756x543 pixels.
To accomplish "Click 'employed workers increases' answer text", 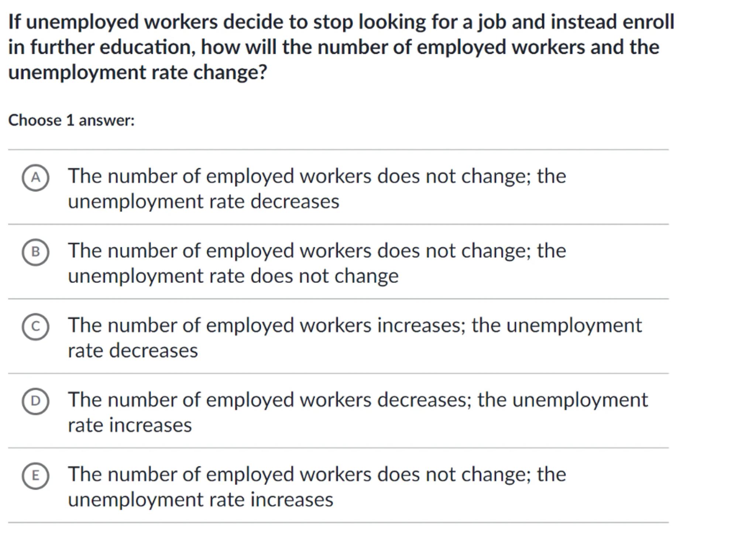I will click(354, 325).
